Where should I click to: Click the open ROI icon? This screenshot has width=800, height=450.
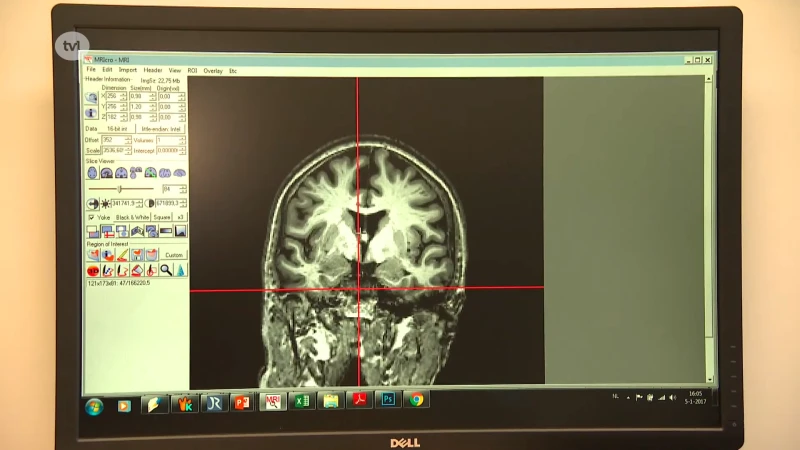[x=93, y=255]
